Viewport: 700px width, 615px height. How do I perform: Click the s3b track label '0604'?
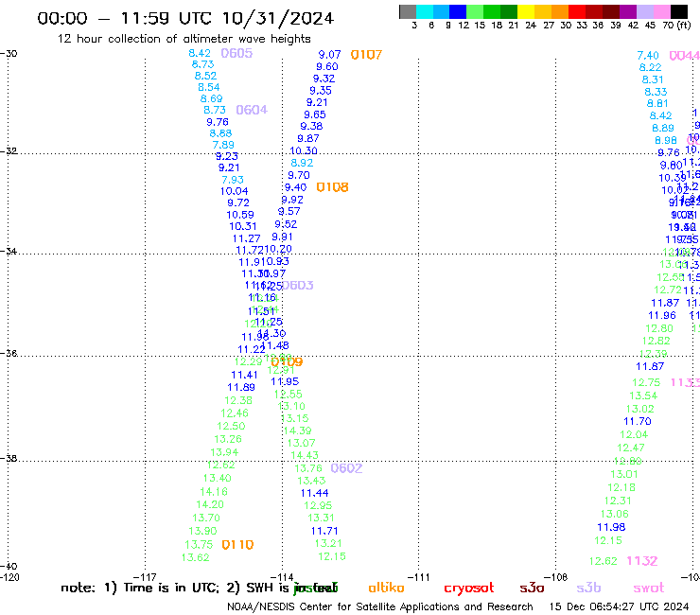(252, 110)
